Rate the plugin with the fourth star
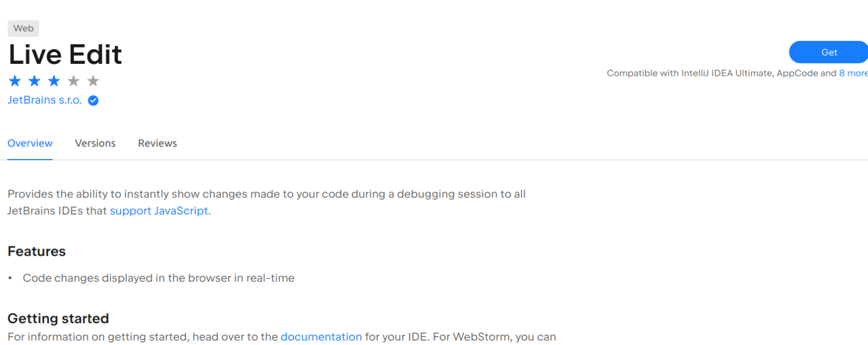Viewport: 868px width, 345px height. pos(73,81)
